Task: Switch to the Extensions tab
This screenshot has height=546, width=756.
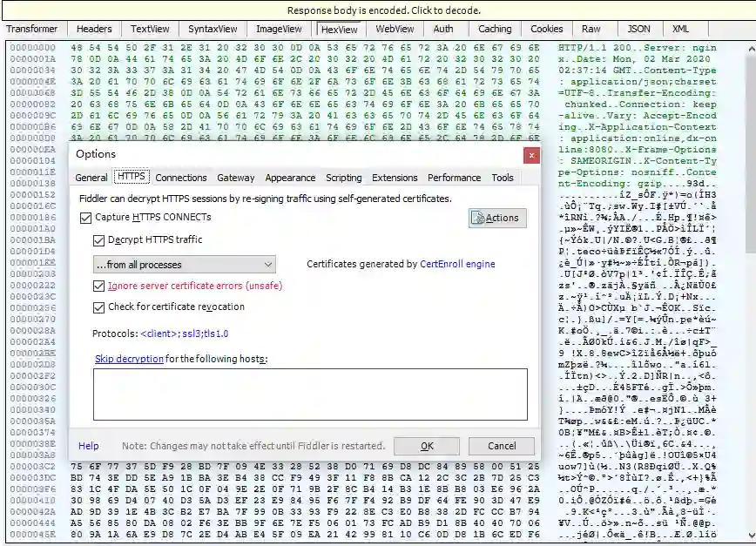Action: [395, 178]
